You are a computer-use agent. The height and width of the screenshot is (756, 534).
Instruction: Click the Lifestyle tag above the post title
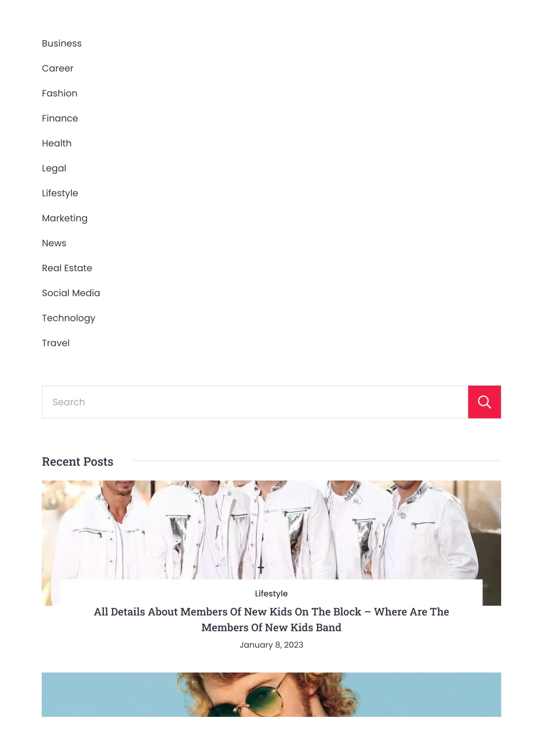(x=271, y=594)
